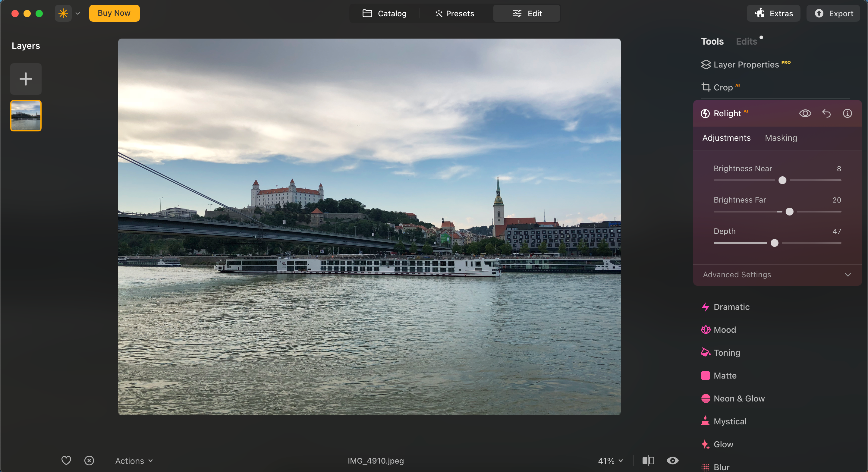
Task: Open the Actions dropdown
Action: (x=134, y=461)
